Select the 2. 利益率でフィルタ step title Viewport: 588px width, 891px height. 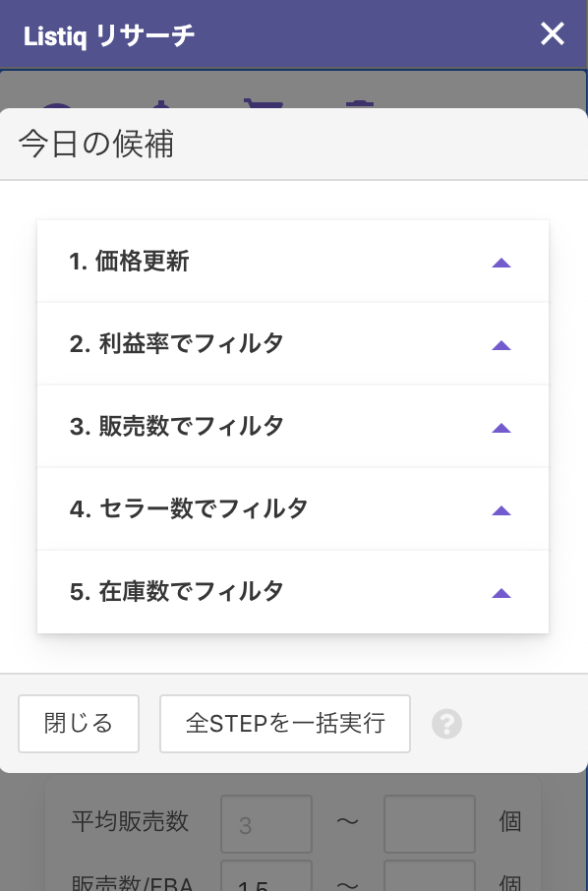176,344
